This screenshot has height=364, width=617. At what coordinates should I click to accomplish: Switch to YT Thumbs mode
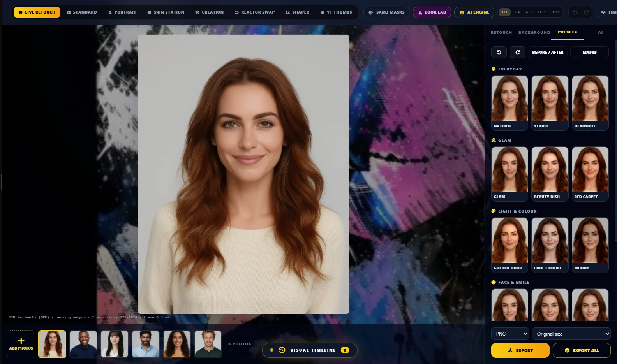pyautogui.click(x=336, y=12)
